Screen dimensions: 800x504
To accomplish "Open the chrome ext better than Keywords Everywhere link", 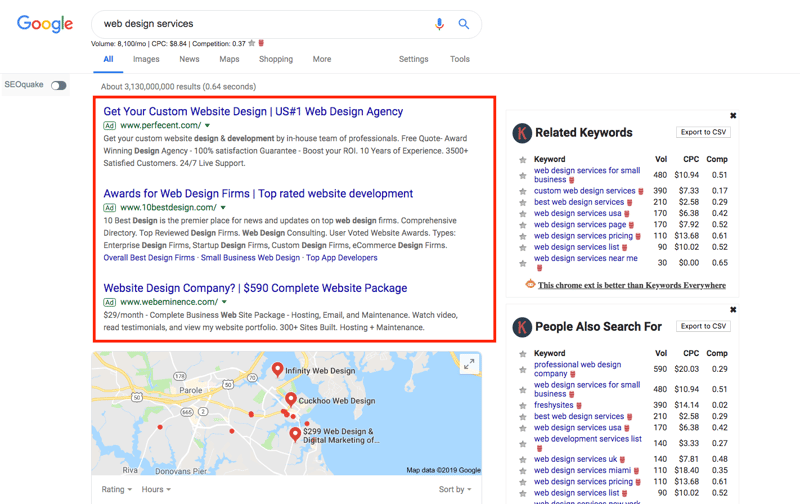I will [x=632, y=285].
